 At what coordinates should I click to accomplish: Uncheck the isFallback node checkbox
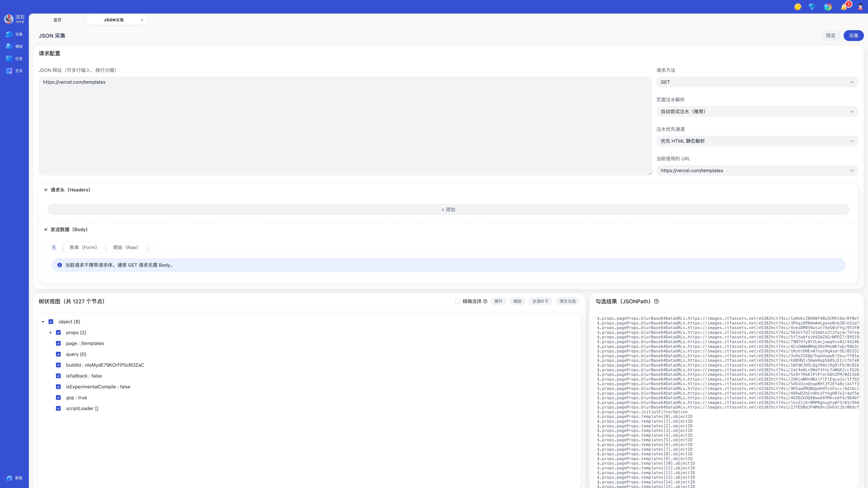click(58, 376)
